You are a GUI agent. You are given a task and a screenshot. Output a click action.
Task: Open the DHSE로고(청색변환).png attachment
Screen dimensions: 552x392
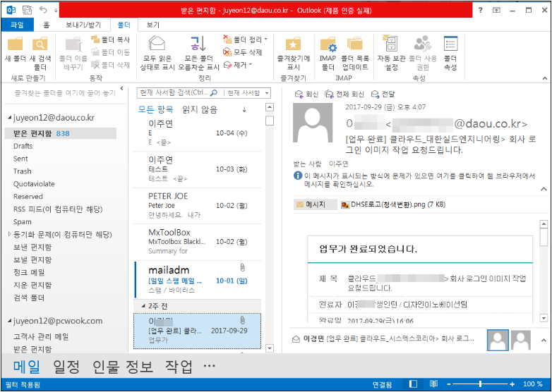point(393,204)
